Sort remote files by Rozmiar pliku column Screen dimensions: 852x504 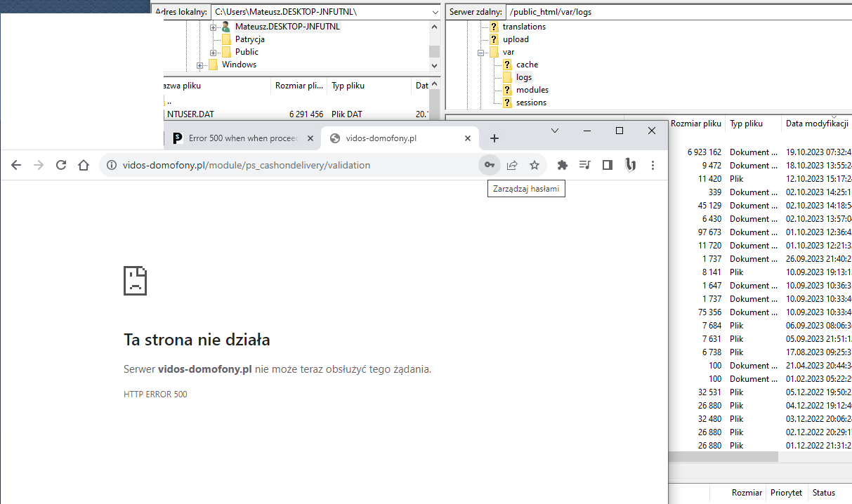pos(696,124)
